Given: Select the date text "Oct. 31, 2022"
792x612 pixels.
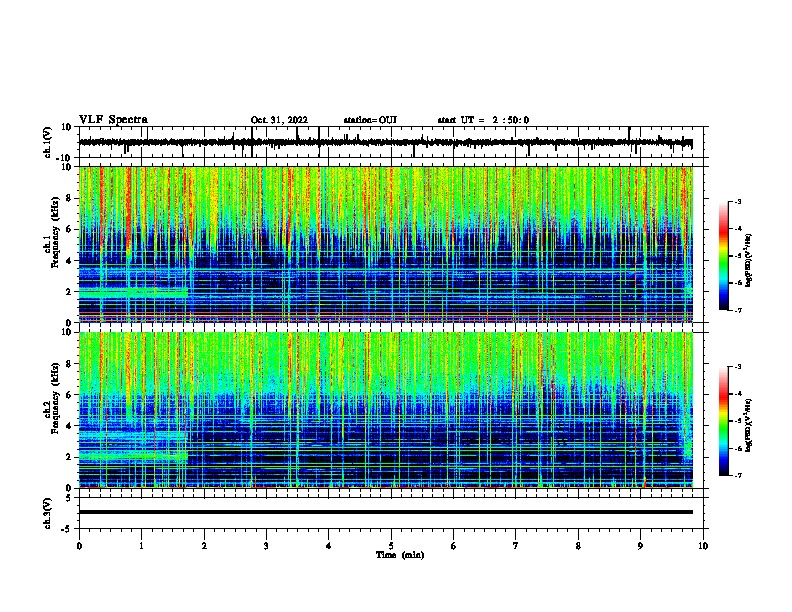Looking at the screenshot, I should coord(279,120).
